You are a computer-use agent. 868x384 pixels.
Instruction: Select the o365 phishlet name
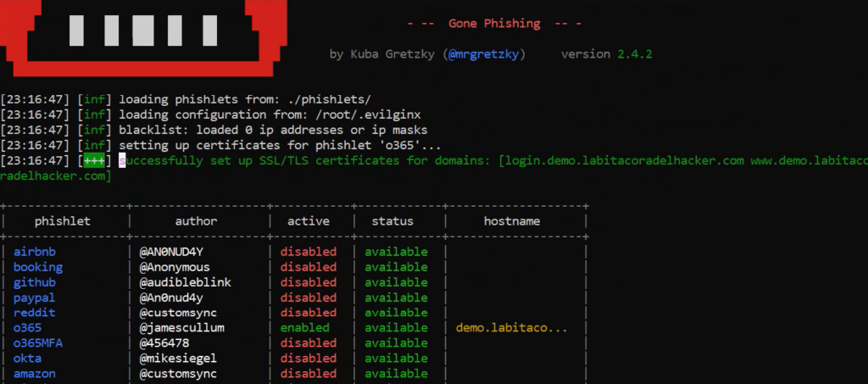tap(27, 327)
